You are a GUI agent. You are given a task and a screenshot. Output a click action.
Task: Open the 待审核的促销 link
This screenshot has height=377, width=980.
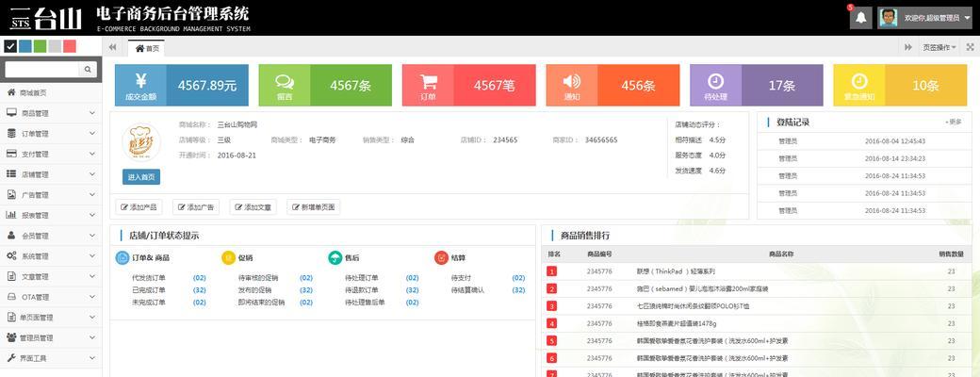259,278
